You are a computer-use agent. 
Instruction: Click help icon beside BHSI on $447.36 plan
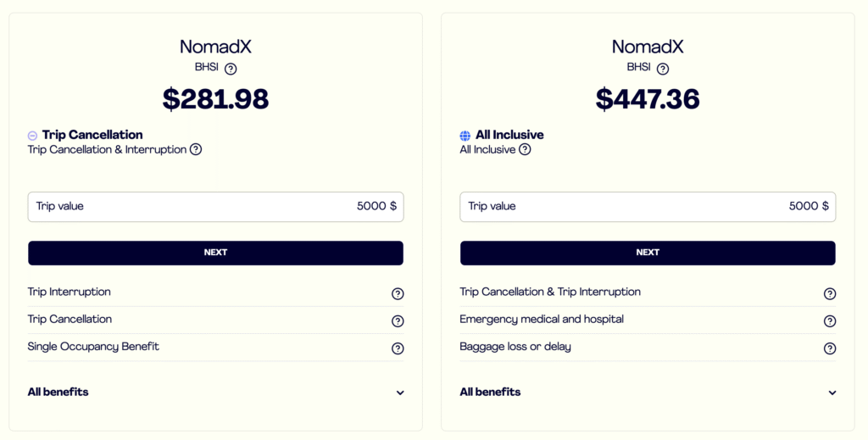click(663, 69)
